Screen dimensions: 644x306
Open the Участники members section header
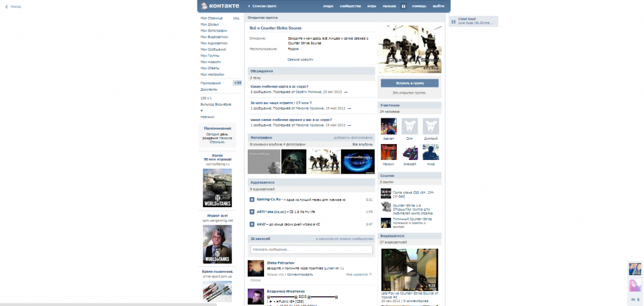(x=390, y=105)
